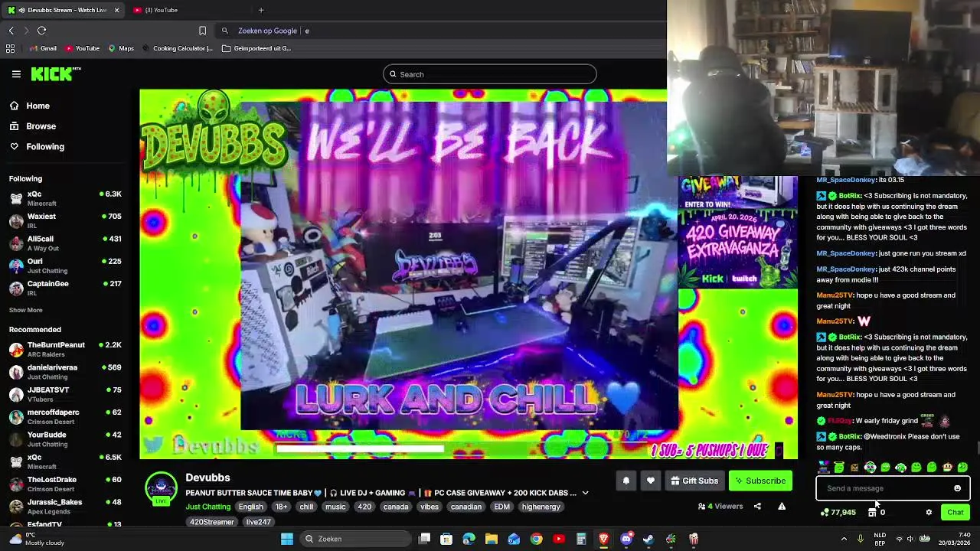Viewport: 980px width, 551px height.
Task: Open Cooking Calculator bookmark
Action: pos(178,48)
